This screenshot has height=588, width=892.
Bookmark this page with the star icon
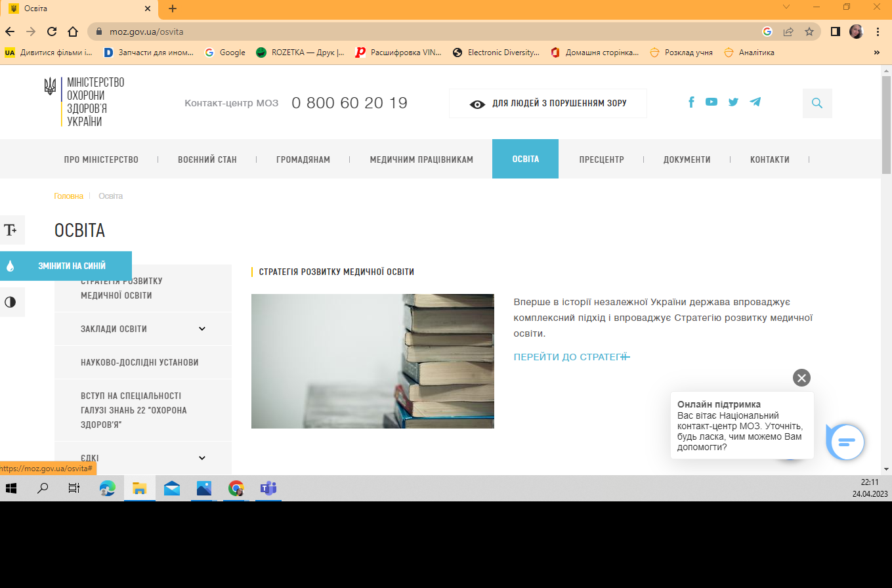(x=809, y=31)
